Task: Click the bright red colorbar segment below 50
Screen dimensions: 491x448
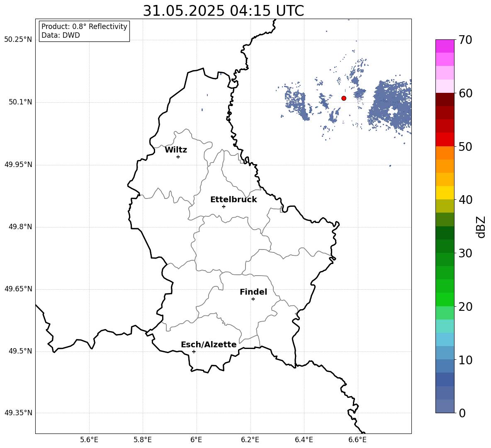Action: click(x=445, y=140)
